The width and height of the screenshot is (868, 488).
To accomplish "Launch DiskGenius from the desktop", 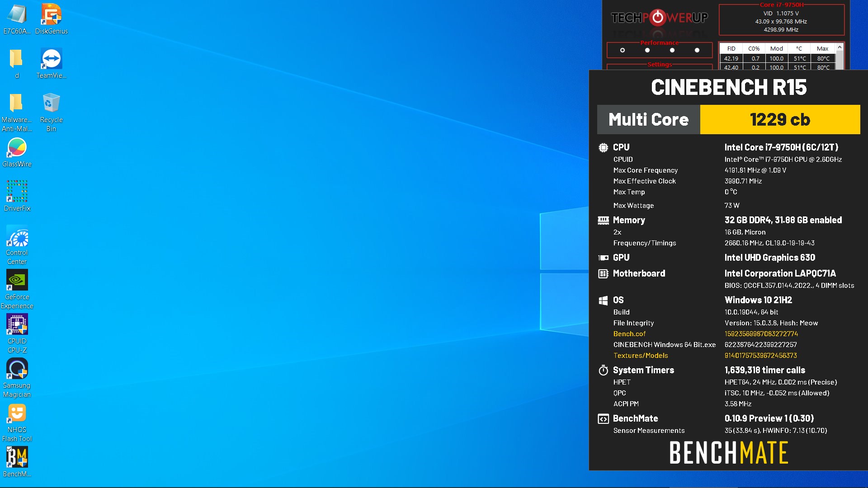I will 51,19.
